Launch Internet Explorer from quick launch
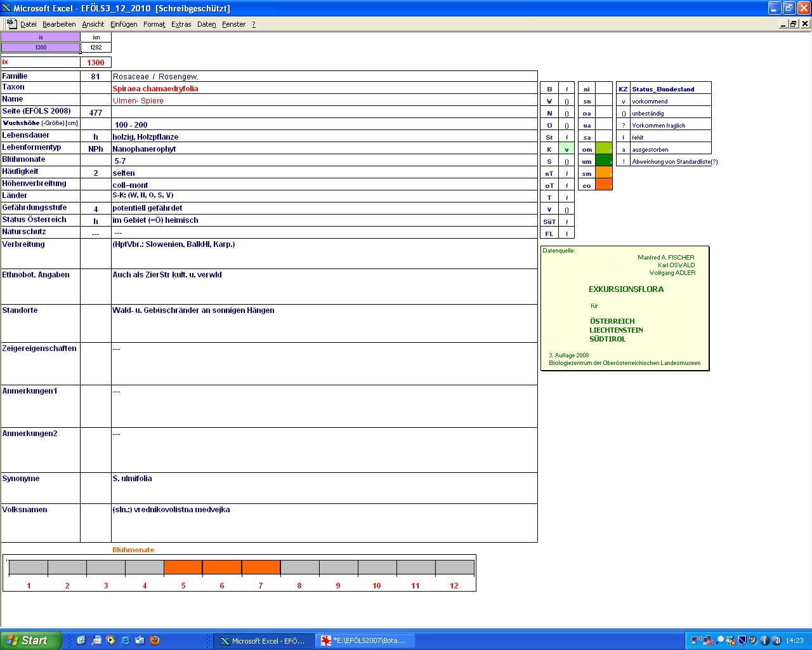 coord(125,640)
